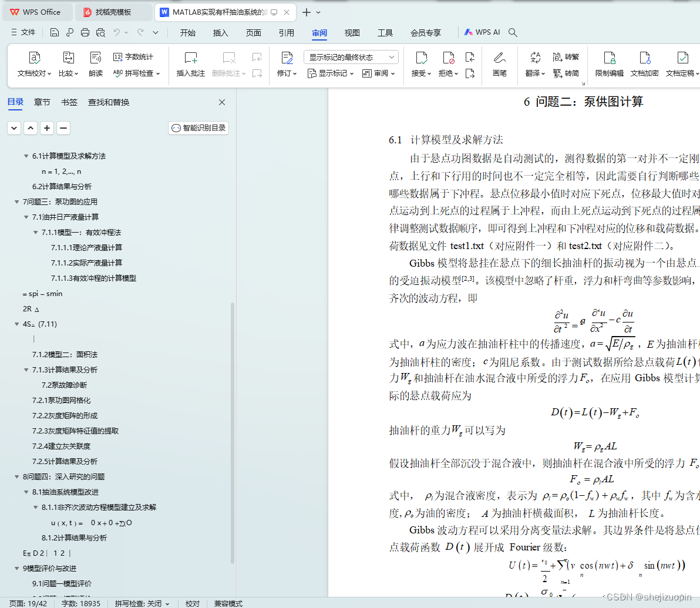Go to outline item 6.2计算结果与分析
Viewport: 700px width, 608px height.
[62, 186]
